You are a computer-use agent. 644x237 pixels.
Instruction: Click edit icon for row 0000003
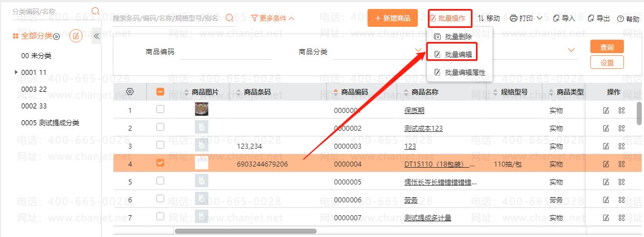pyautogui.click(x=606, y=146)
